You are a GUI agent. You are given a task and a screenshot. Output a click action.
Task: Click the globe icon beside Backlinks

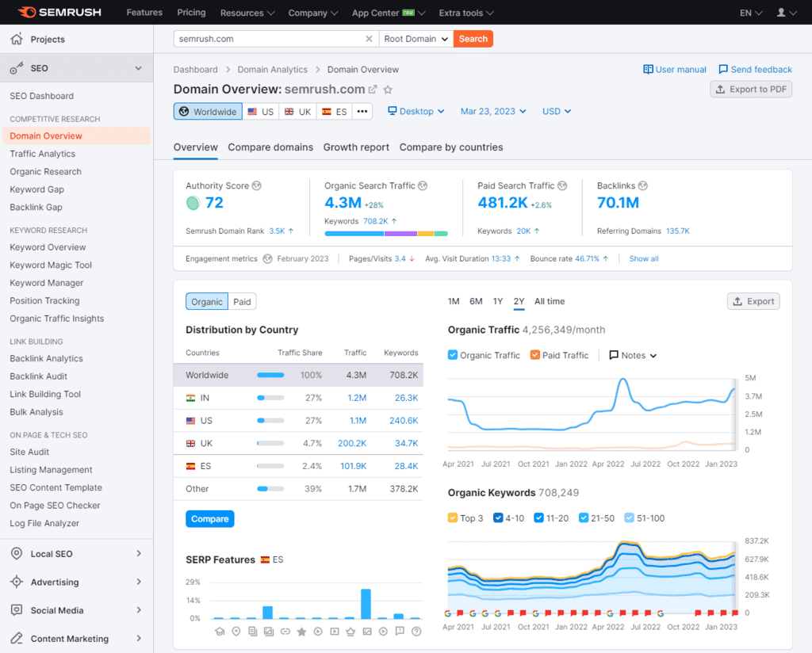tap(642, 185)
